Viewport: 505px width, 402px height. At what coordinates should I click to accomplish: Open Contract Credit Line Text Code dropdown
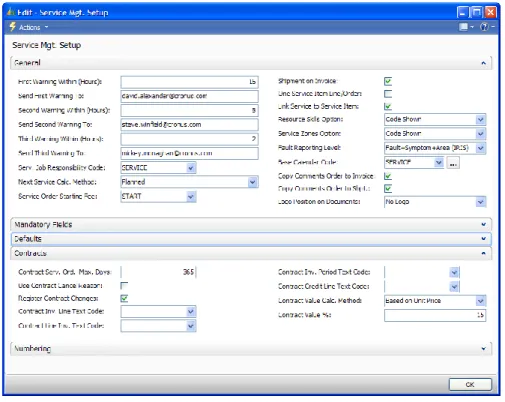point(454,286)
